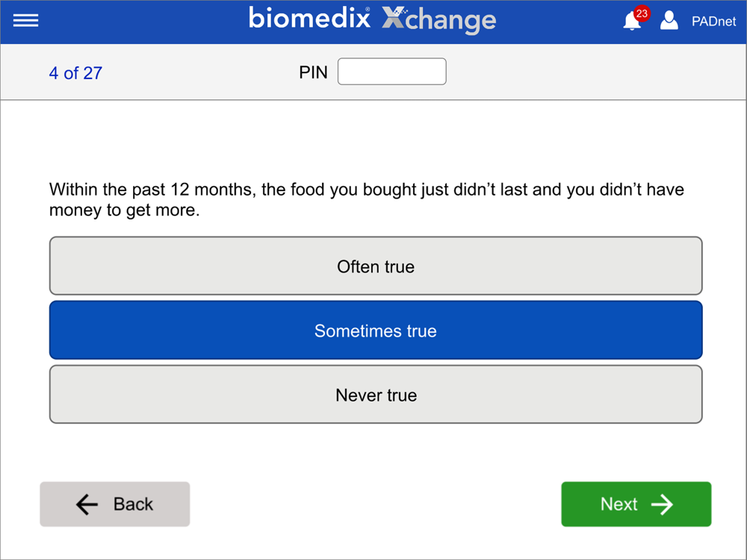Click the "4 of 27" progress indicator
This screenshot has height=560, width=747.
click(75, 73)
